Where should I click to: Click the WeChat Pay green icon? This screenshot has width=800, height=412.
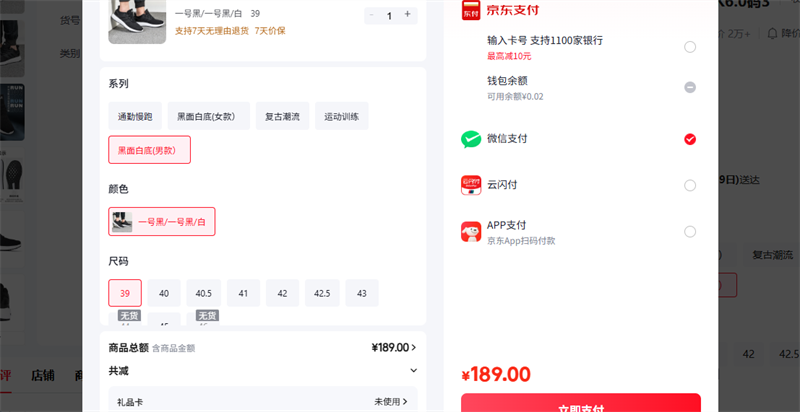click(x=471, y=139)
